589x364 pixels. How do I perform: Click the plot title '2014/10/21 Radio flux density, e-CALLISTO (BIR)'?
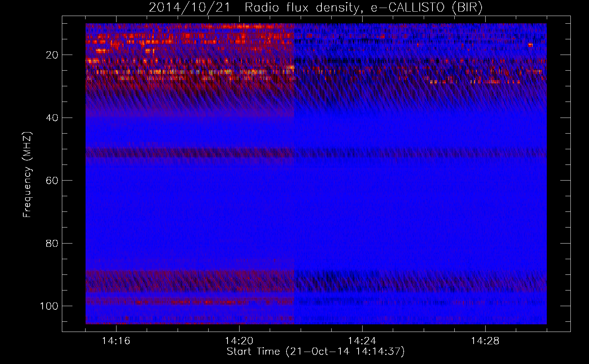[316, 7]
